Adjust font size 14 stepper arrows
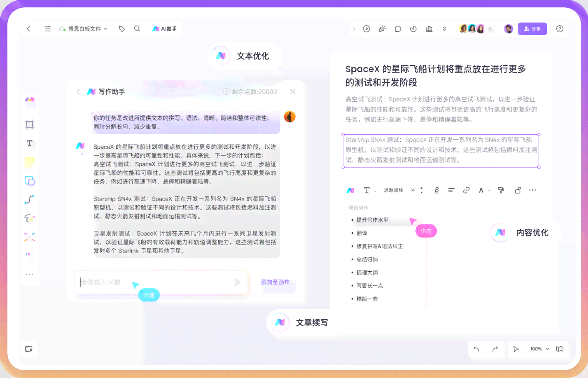This screenshot has width=588, height=378. 421,190
